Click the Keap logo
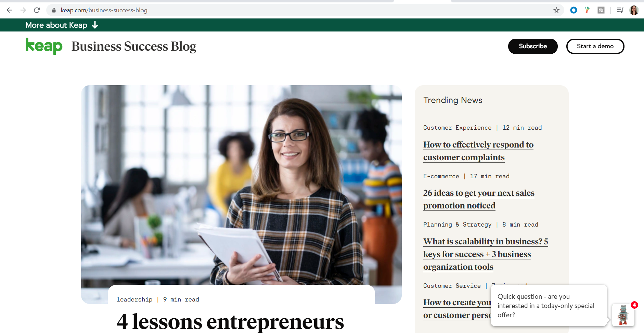Image resolution: width=644 pixels, height=333 pixels. tap(44, 46)
